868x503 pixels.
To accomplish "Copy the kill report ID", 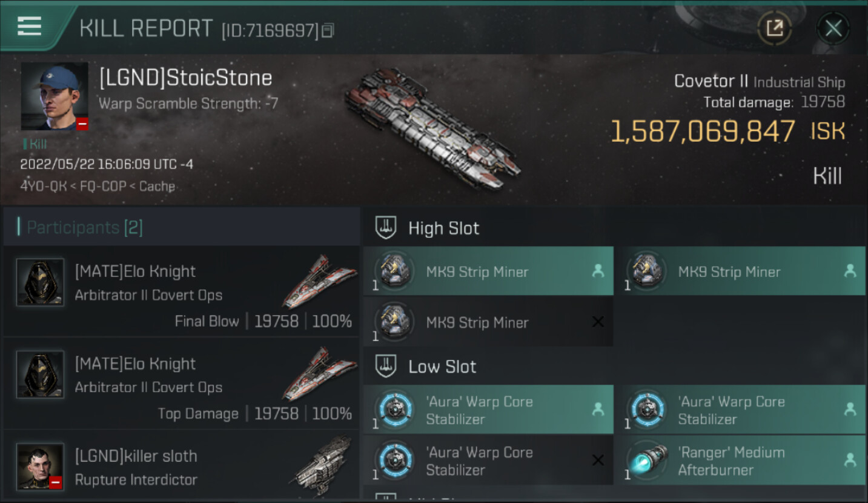I will [x=328, y=30].
